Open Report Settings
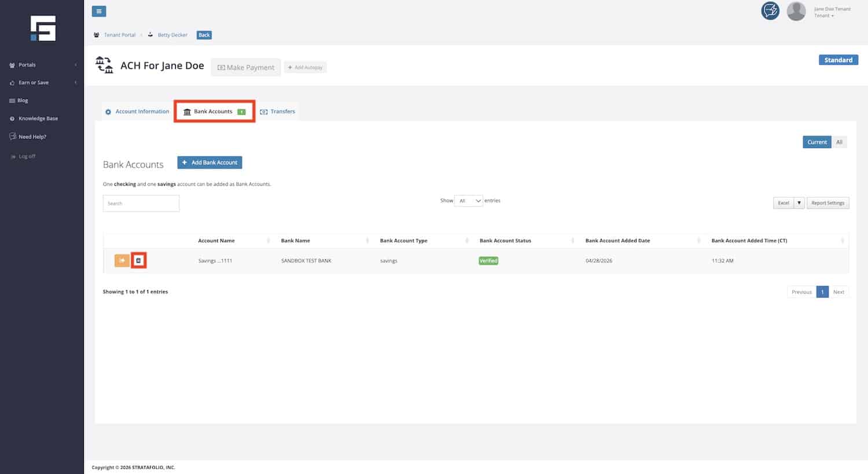868x474 pixels. (828, 203)
